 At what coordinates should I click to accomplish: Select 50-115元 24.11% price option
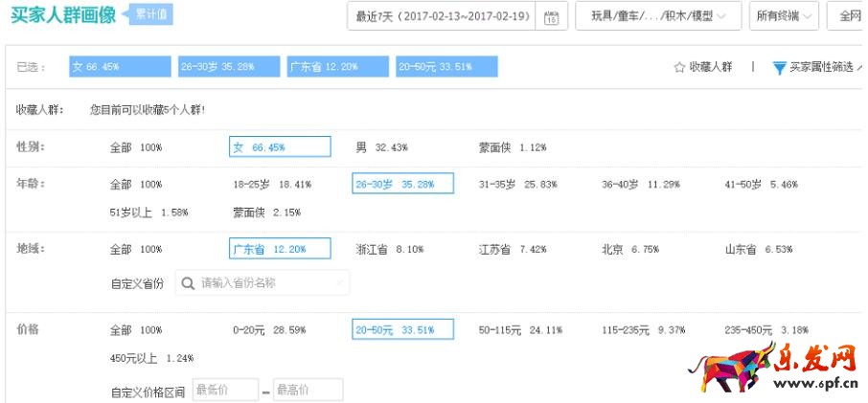click(520, 329)
